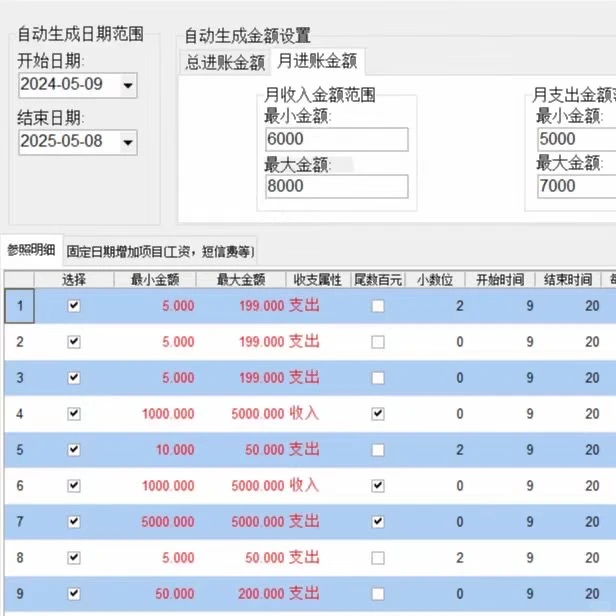This screenshot has height=616, width=616.
Task: Uncheck the 选择 checkbox in row 7
Action: tap(74, 521)
